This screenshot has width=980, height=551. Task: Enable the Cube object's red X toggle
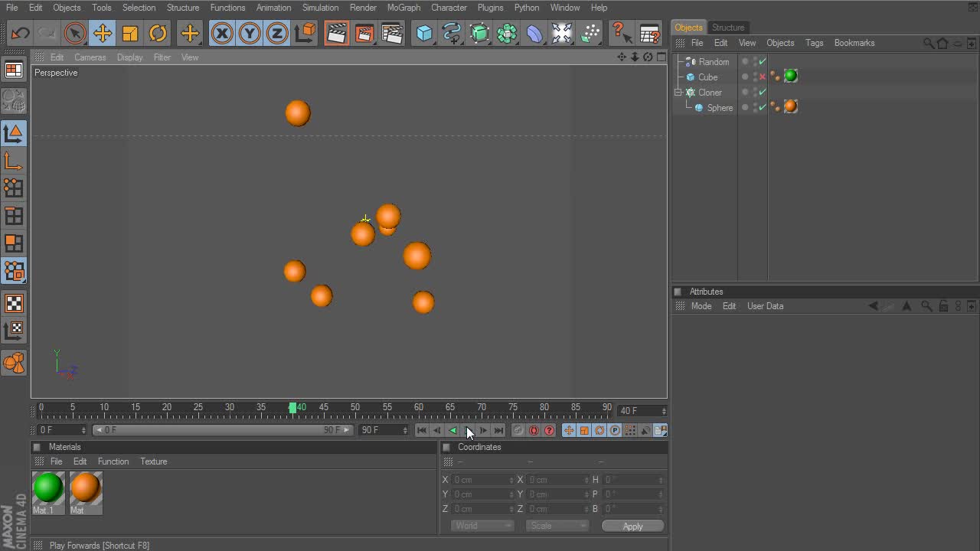pyautogui.click(x=763, y=77)
